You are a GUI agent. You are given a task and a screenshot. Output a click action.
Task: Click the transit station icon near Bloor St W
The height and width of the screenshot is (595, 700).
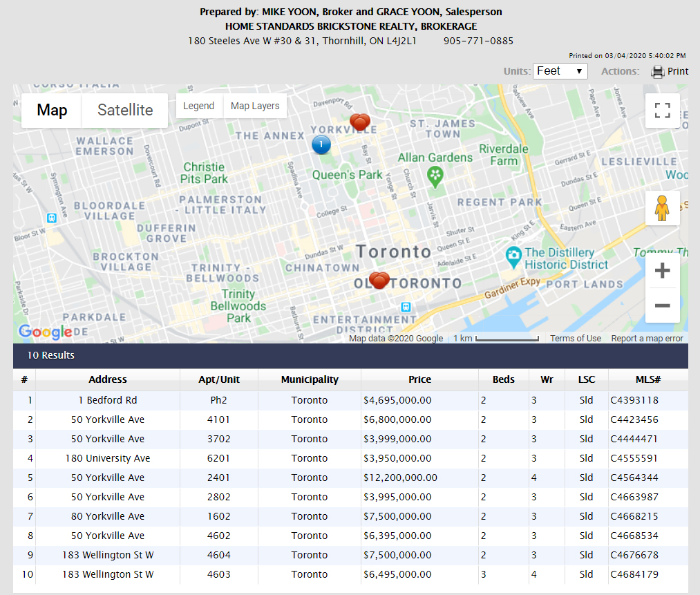52,218
